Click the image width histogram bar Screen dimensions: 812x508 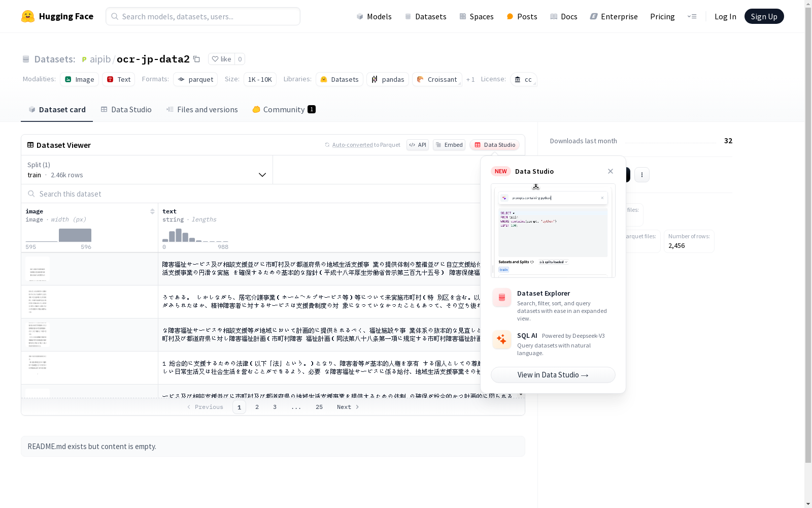click(75, 235)
